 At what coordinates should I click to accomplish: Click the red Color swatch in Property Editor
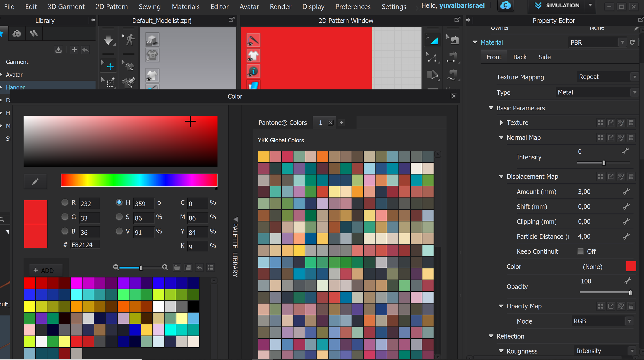tap(631, 266)
